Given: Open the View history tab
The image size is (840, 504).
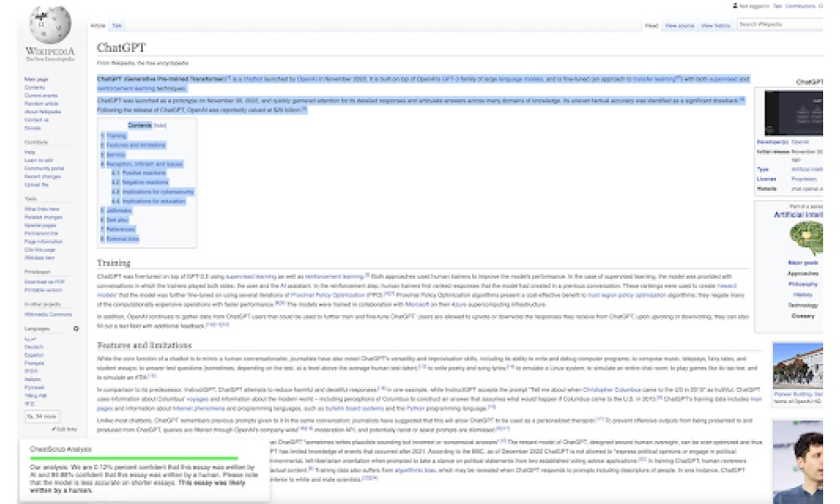Looking at the screenshot, I should 716,26.
